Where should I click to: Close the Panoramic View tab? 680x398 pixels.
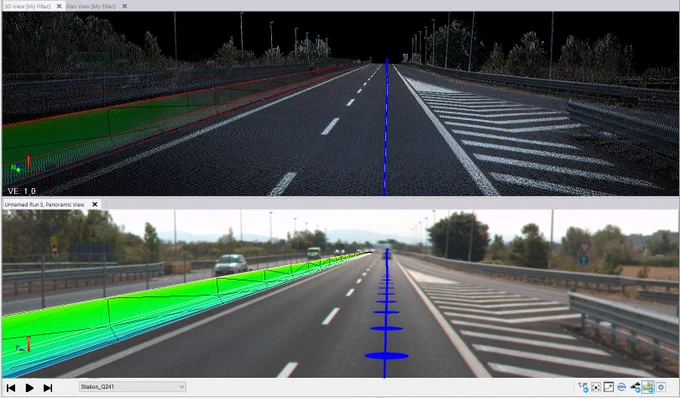point(95,204)
